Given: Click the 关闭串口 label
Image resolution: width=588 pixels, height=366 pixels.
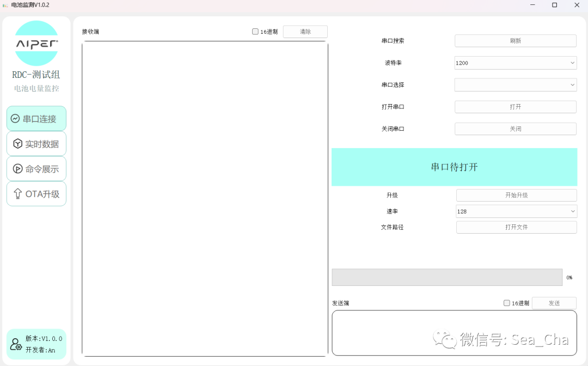Looking at the screenshot, I should (393, 129).
